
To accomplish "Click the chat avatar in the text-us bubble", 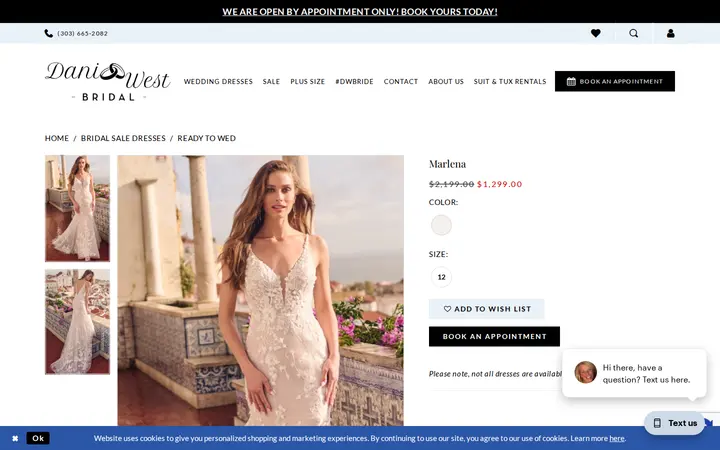I will pos(585,372).
